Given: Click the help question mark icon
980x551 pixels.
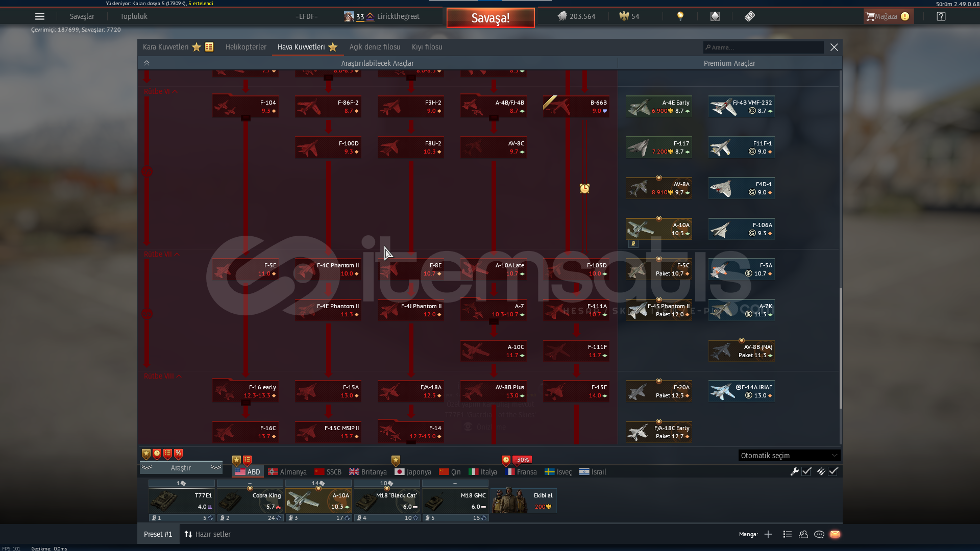Looking at the screenshot, I should tap(941, 16).
